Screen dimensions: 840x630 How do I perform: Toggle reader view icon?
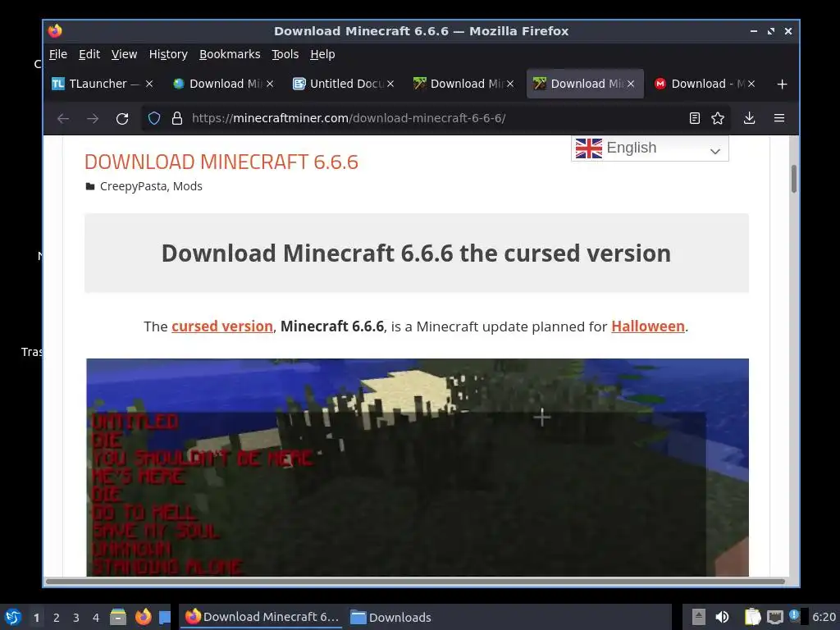(x=694, y=118)
